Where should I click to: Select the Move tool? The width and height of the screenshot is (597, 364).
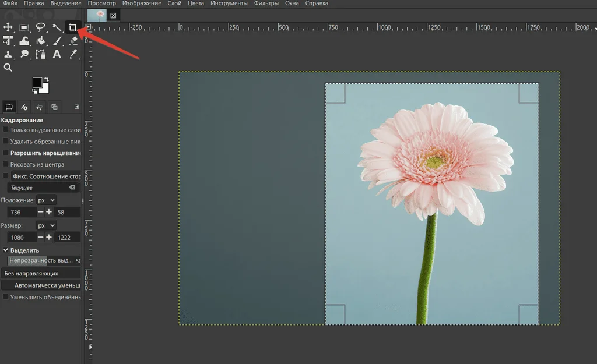click(x=8, y=27)
